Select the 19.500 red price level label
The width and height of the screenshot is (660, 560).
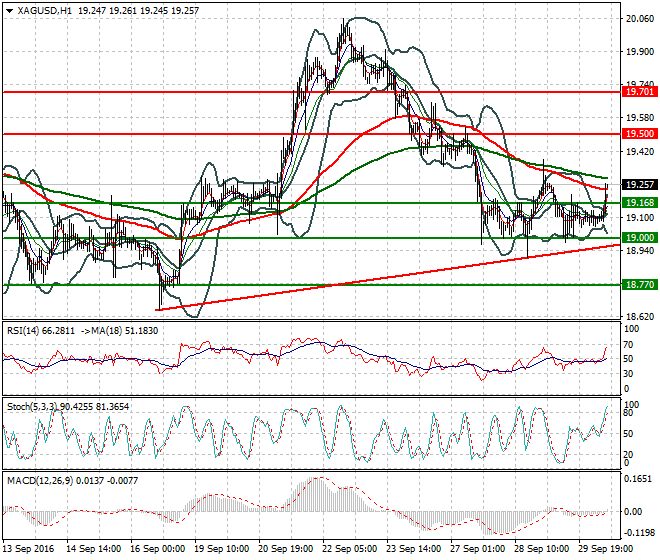pos(639,134)
